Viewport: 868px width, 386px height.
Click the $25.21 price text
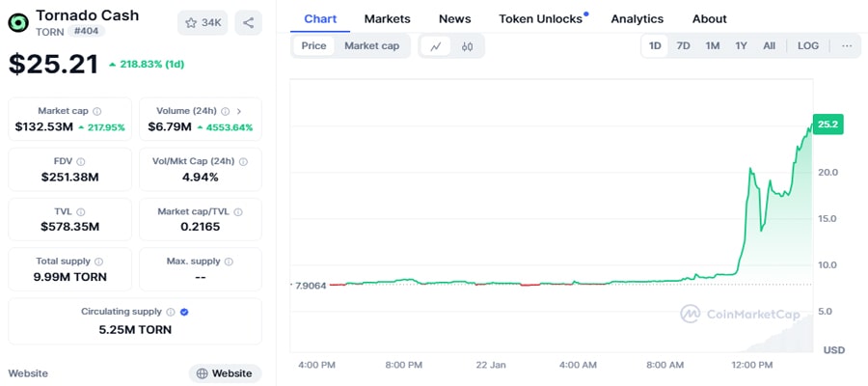pyautogui.click(x=53, y=65)
